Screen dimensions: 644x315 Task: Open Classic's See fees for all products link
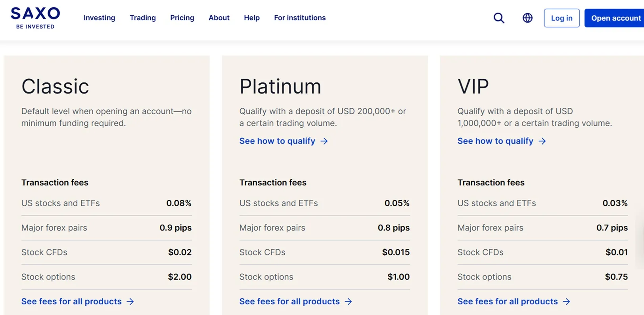(x=78, y=302)
